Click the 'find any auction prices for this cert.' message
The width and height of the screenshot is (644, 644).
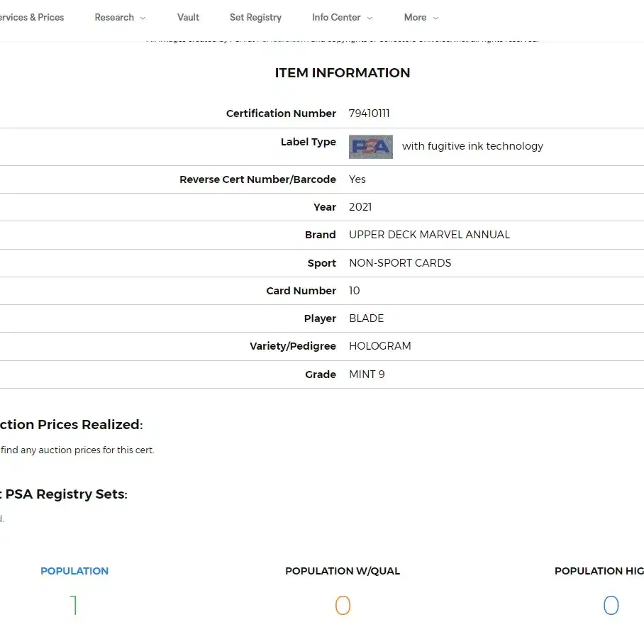coord(77,450)
